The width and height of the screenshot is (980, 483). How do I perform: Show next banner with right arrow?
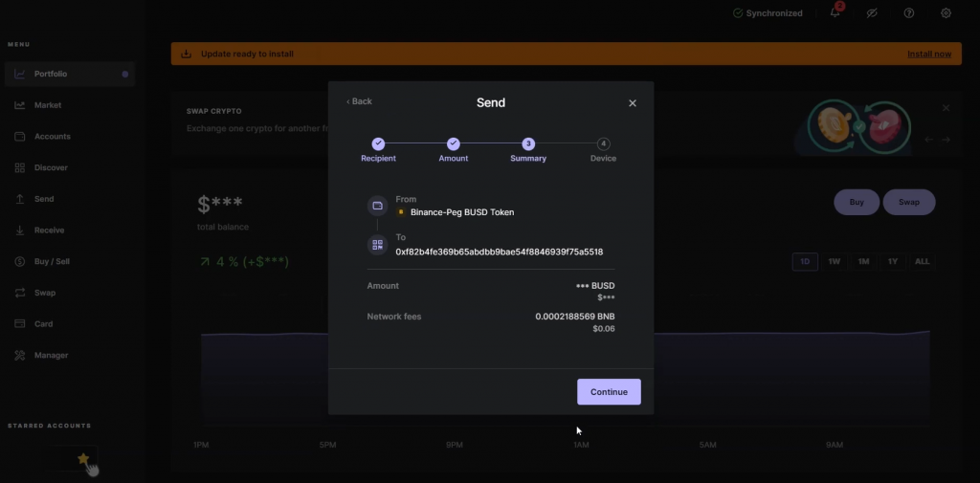pyautogui.click(x=947, y=140)
